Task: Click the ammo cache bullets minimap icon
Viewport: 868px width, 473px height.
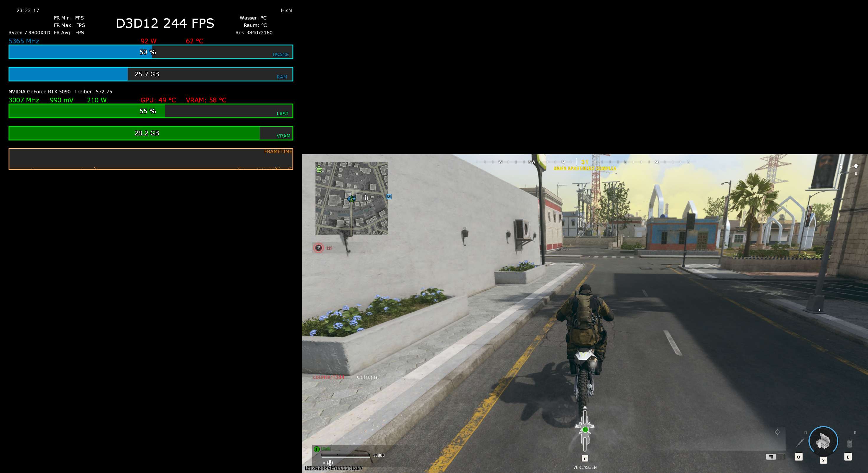Action: pos(366,198)
